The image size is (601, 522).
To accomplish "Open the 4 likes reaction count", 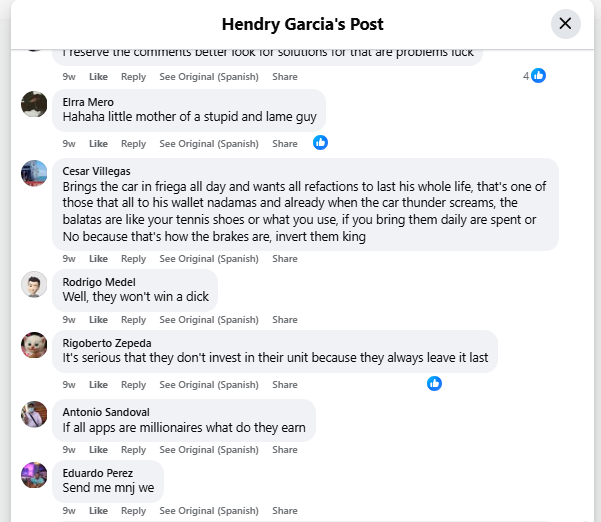I will coord(534,76).
